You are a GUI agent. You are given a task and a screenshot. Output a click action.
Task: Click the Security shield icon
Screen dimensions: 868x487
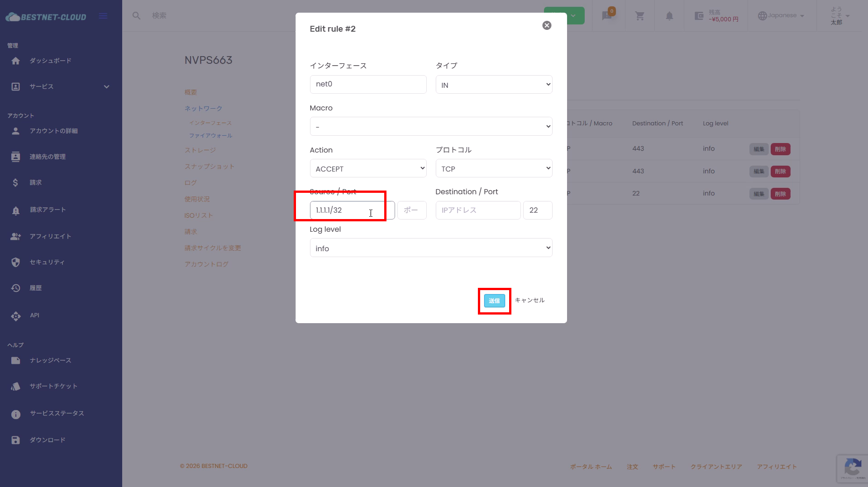pos(16,263)
